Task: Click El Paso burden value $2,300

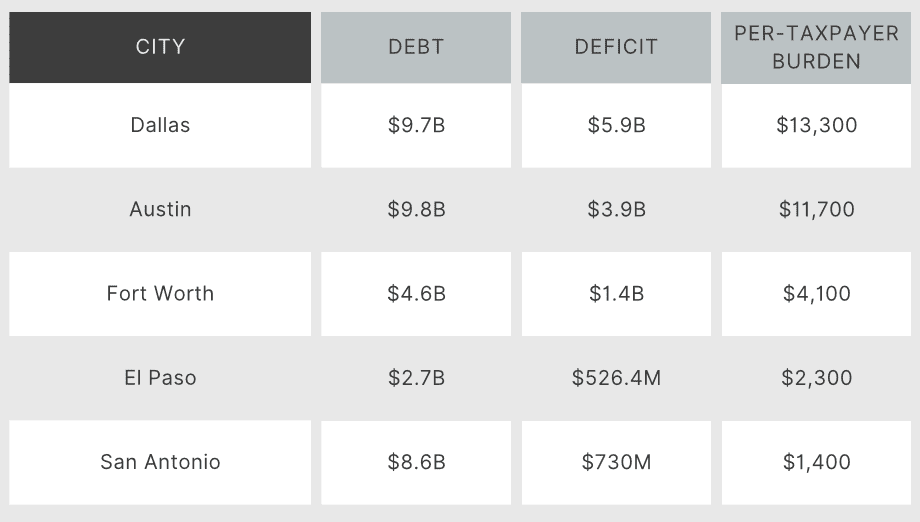Action: [816, 377]
